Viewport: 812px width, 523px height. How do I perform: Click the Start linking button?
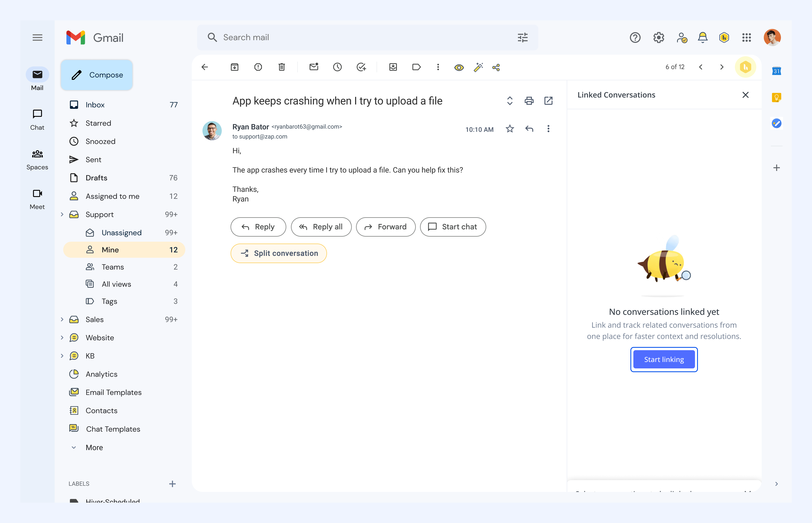pyautogui.click(x=664, y=360)
